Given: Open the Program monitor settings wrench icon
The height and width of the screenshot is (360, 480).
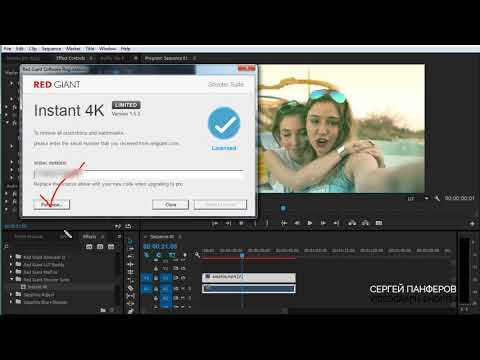Looking at the screenshot, I should click(x=437, y=198).
